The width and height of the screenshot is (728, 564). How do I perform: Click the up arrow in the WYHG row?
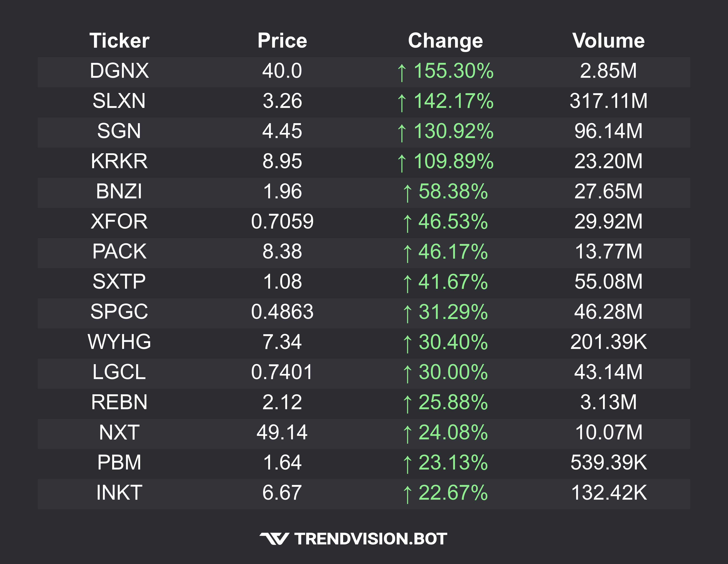tap(407, 344)
